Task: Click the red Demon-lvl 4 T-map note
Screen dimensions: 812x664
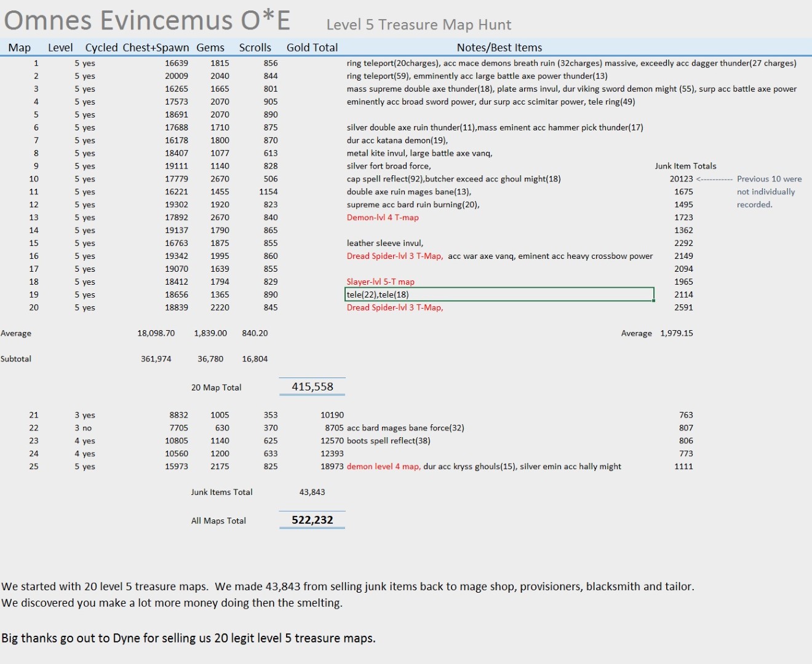Action: 383,218
